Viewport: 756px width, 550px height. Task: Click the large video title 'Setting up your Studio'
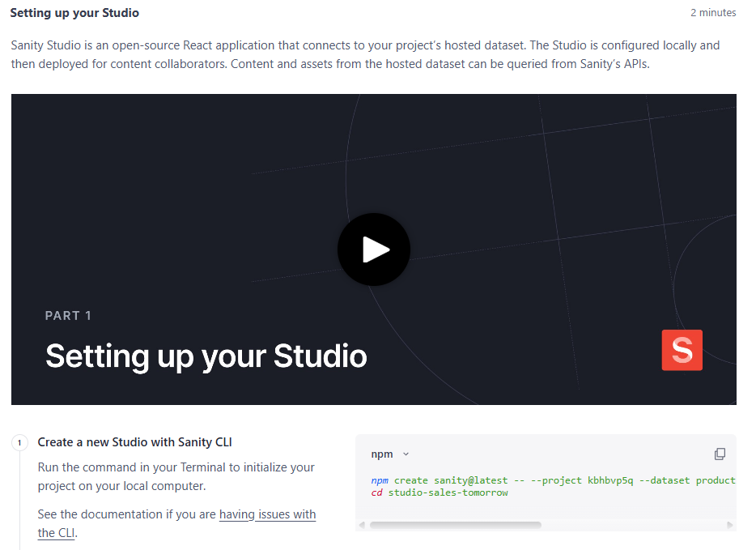pos(206,356)
